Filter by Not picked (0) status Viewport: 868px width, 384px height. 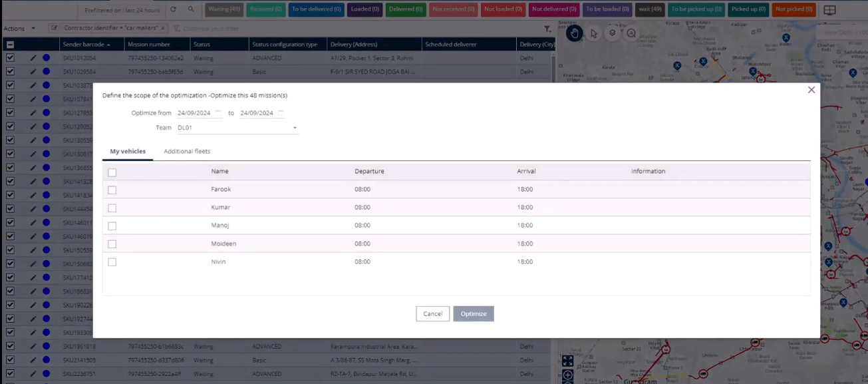(x=794, y=9)
